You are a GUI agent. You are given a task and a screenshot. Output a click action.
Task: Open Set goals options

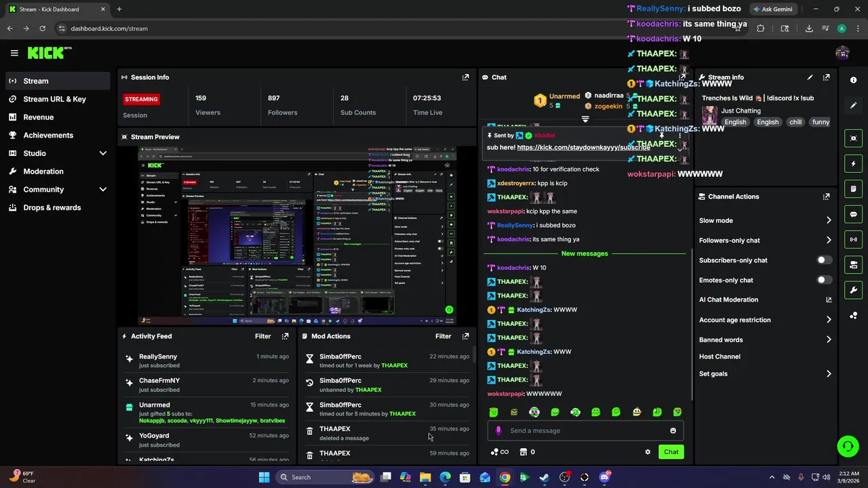click(765, 373)
